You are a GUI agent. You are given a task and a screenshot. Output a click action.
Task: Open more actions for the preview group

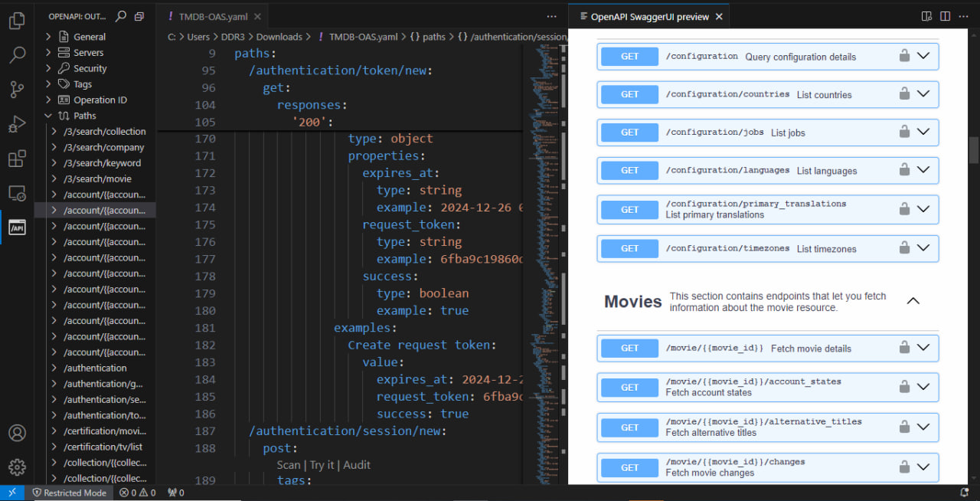[x=964, y=16]
